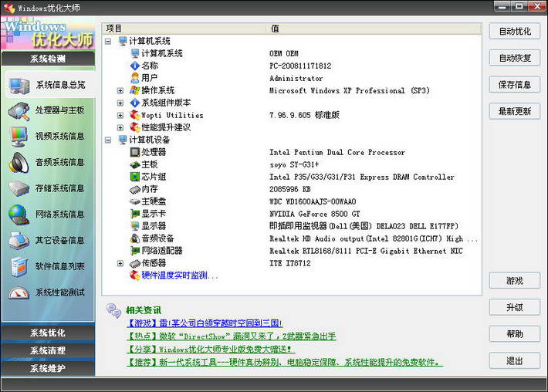
Task: Click the 退出 button
Action: (x=515, y=360)
